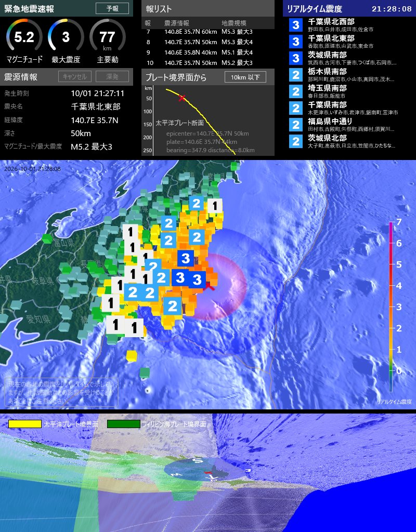416x532 pixels.
Task: Click intensity 2 icon for 埼玉県南部
Action: point(296,91)
